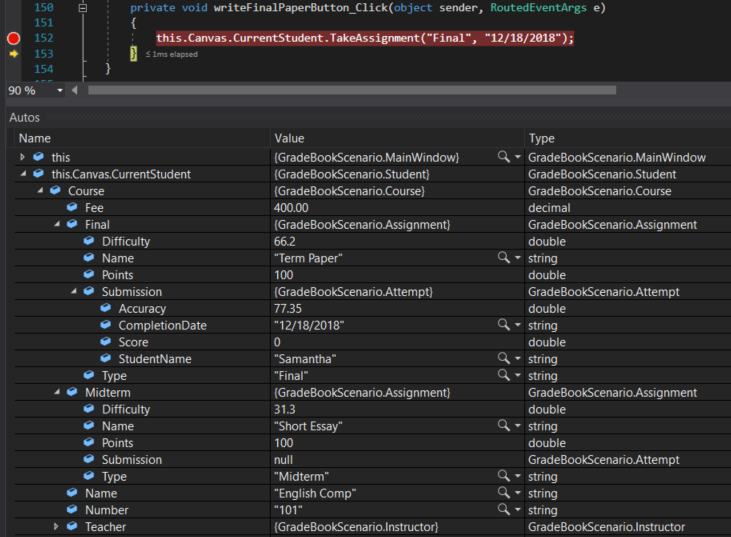Open the 90 % zoom dropdown
The image size is (731, 537).
point(60,90)
